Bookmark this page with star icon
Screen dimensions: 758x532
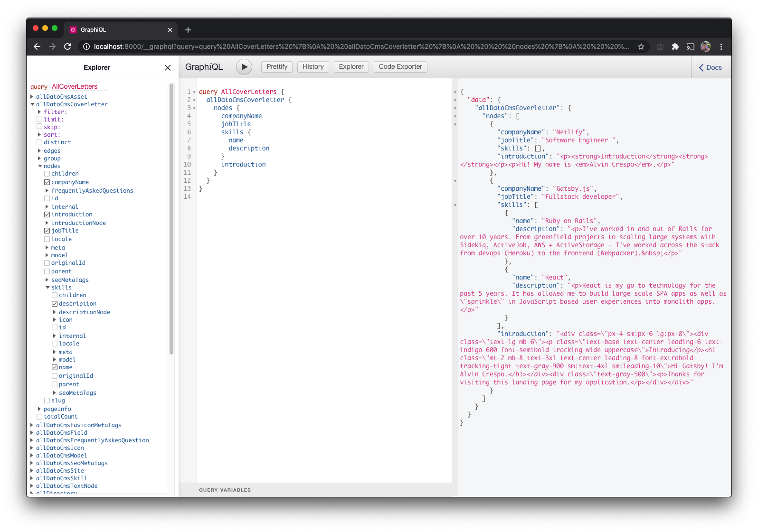(641, 47)
